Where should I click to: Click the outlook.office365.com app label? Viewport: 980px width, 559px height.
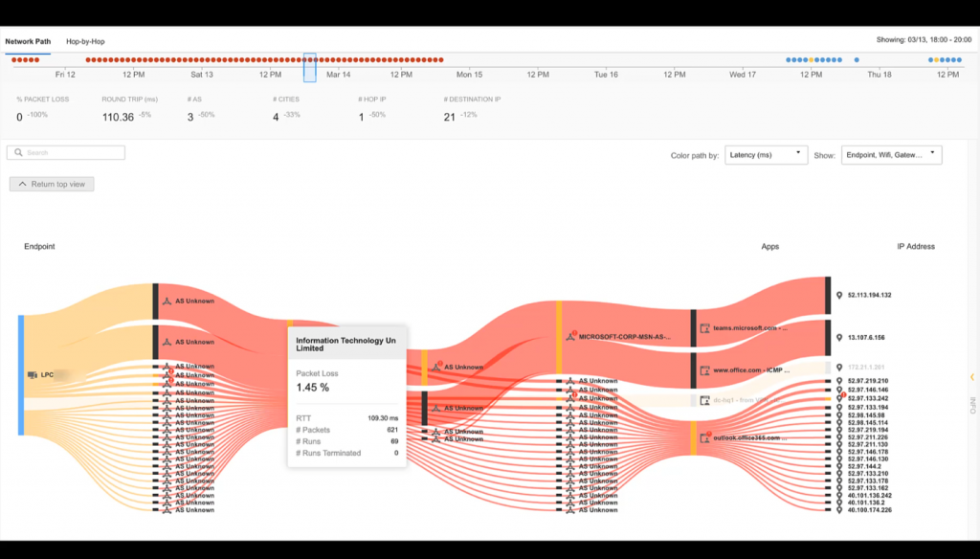point(750,437)
